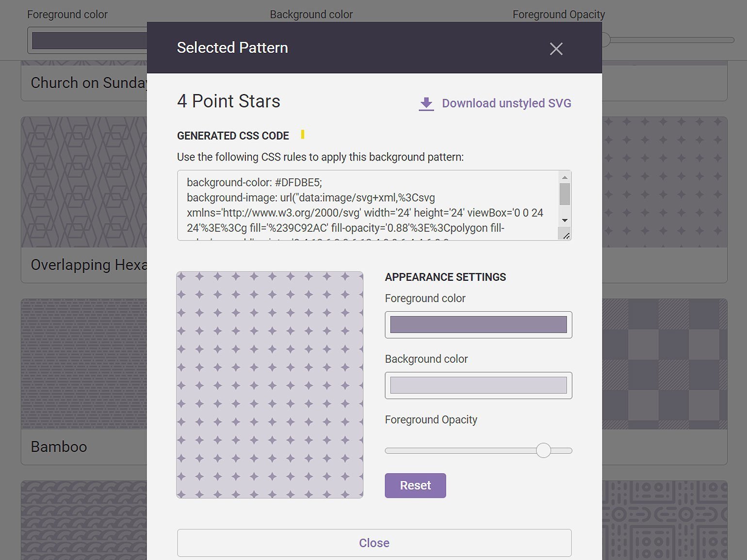Screen dimensions: 747x560
Task: Open the Background color swatch under Appearance Settings
Action: pos(478,385)
